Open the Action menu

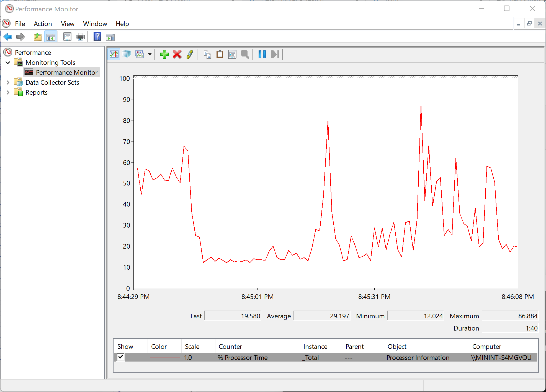pos(43,24)
